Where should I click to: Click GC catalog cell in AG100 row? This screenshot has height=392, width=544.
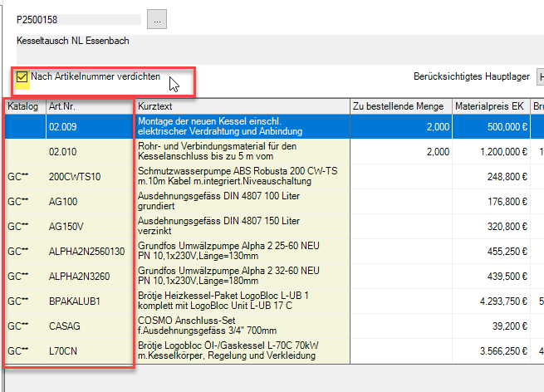coord(25,202)
